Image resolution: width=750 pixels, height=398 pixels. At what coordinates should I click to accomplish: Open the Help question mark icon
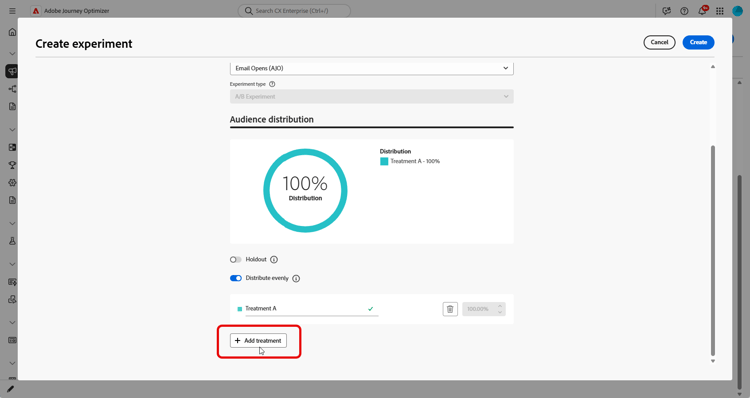coord(684,11)
